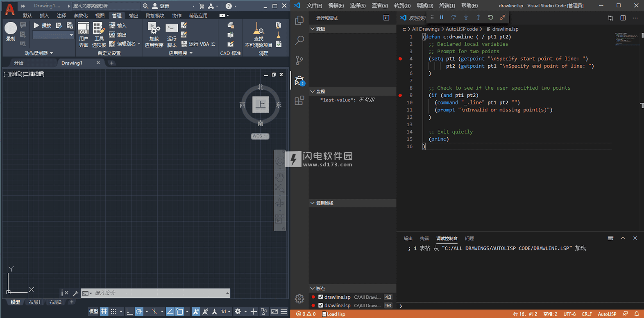Toggle the breakpoint dot on line 9
This screenshot has width=644, height=318.
point(400,95)
